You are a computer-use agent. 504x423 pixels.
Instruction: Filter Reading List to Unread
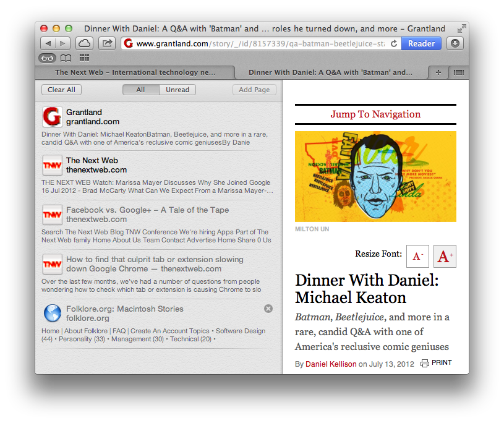[177, 90]
